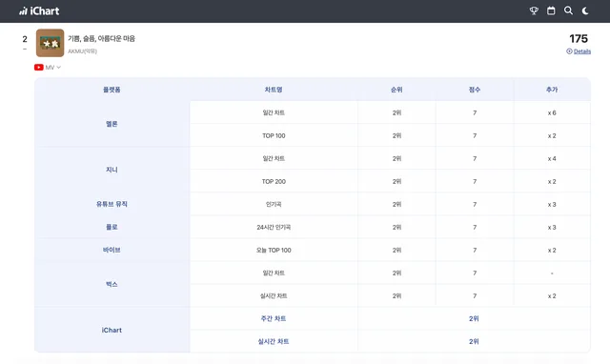This screenshot has height=364, width=610.
Task: Click TOP 200 chart name
Action: coord(274,181)
